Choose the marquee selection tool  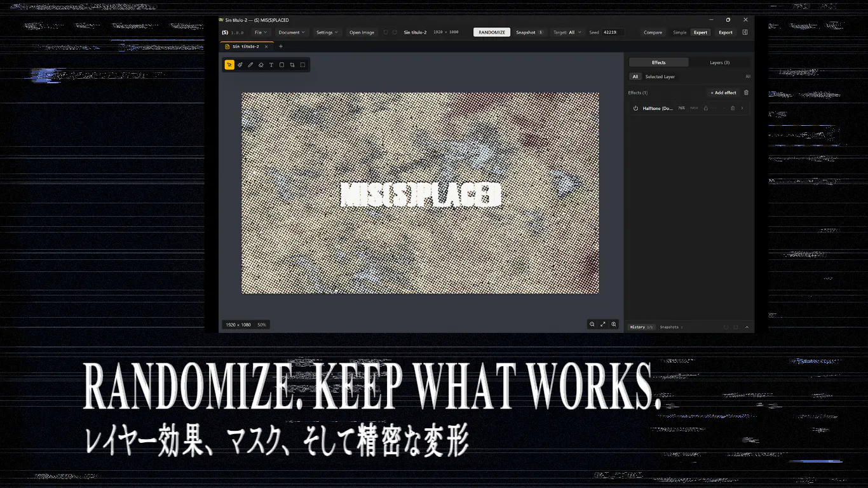pyautogui.click(x=302, y=65)
